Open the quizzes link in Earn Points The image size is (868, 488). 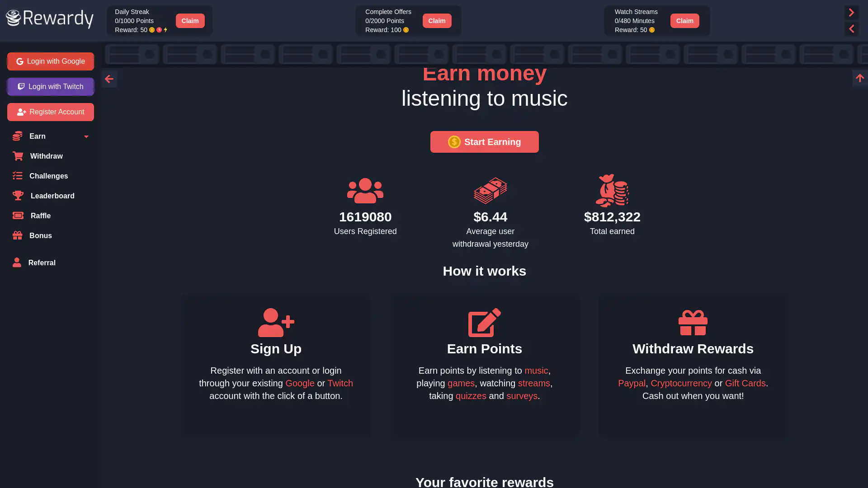tap(471, 396)
